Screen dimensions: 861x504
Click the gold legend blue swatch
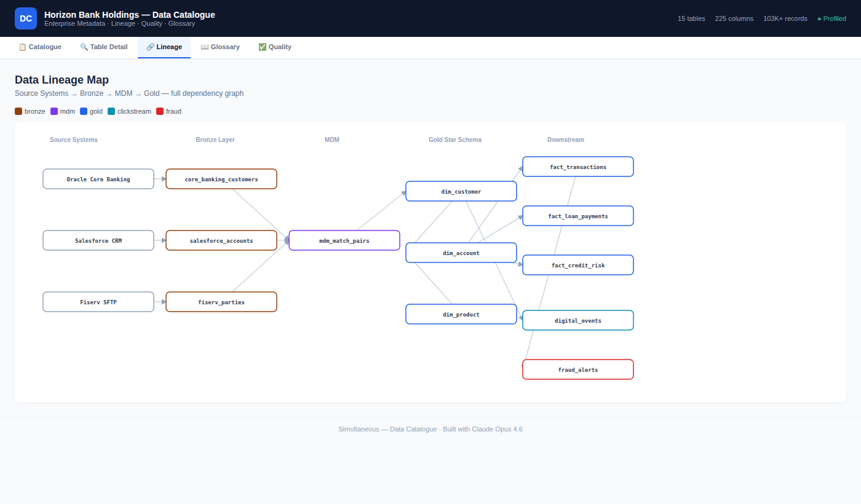point(84,111)
